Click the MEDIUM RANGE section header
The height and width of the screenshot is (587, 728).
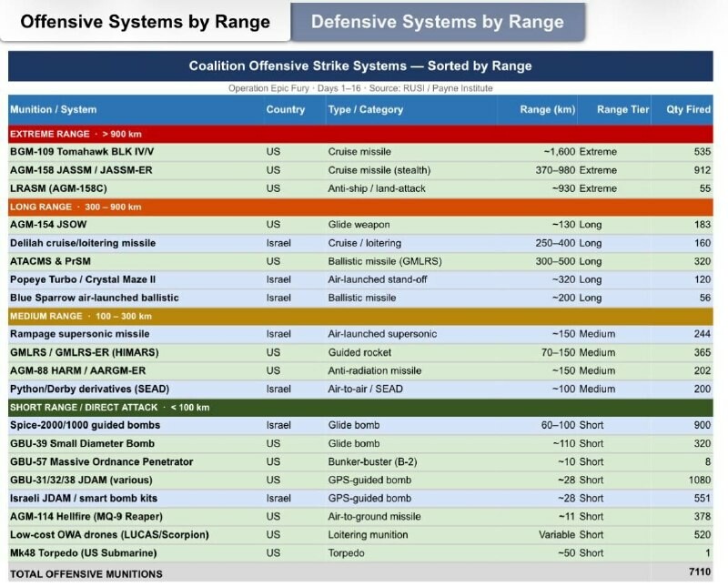[360, 316]
